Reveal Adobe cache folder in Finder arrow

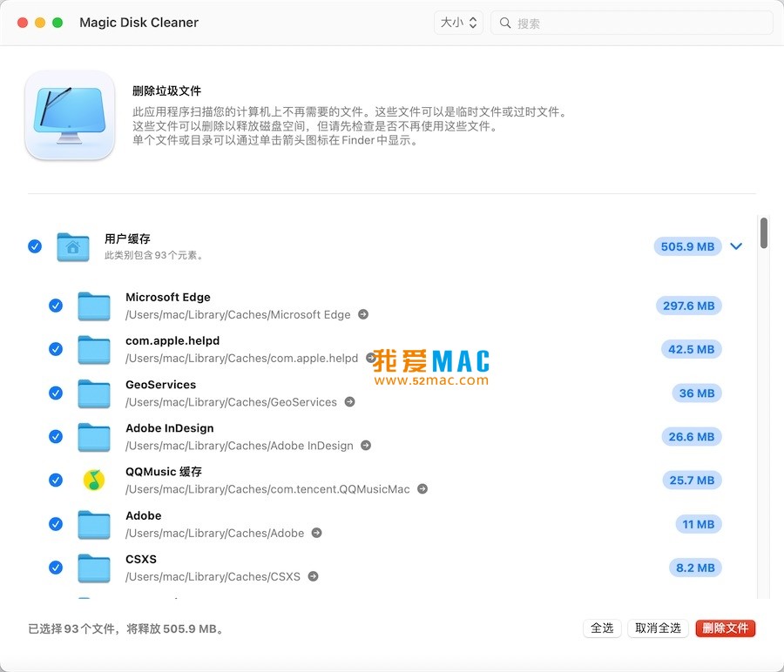(316, 533)
